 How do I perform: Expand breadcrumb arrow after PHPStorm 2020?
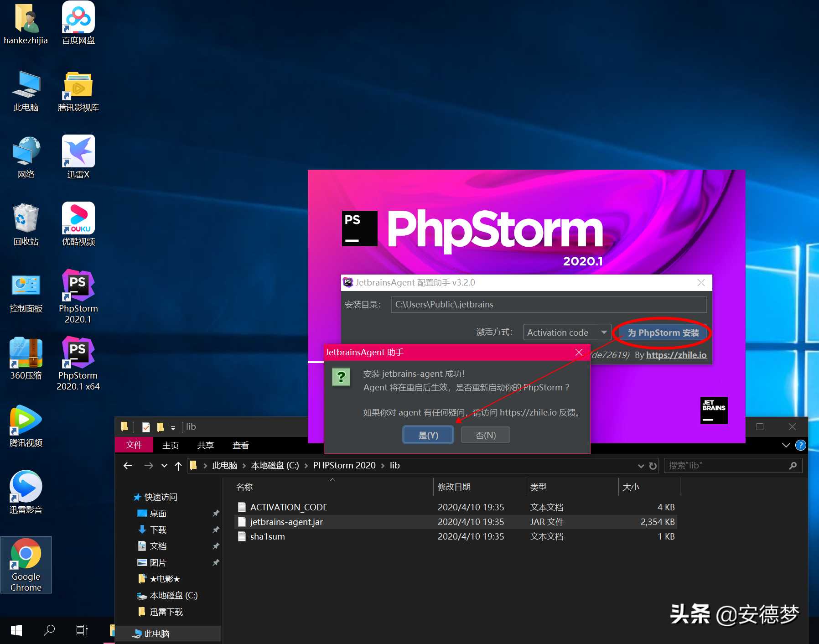[383, 466]
